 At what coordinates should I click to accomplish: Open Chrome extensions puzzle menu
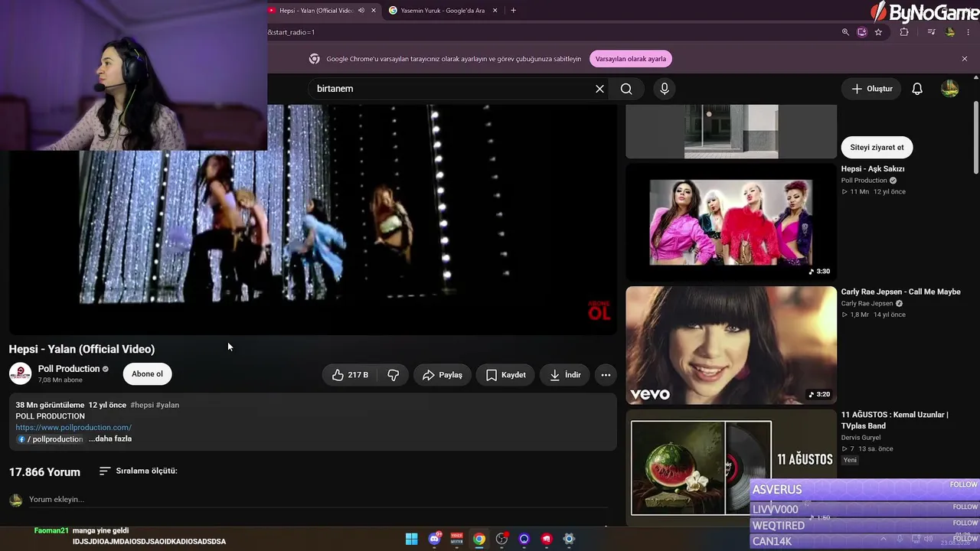pos(904,32)
